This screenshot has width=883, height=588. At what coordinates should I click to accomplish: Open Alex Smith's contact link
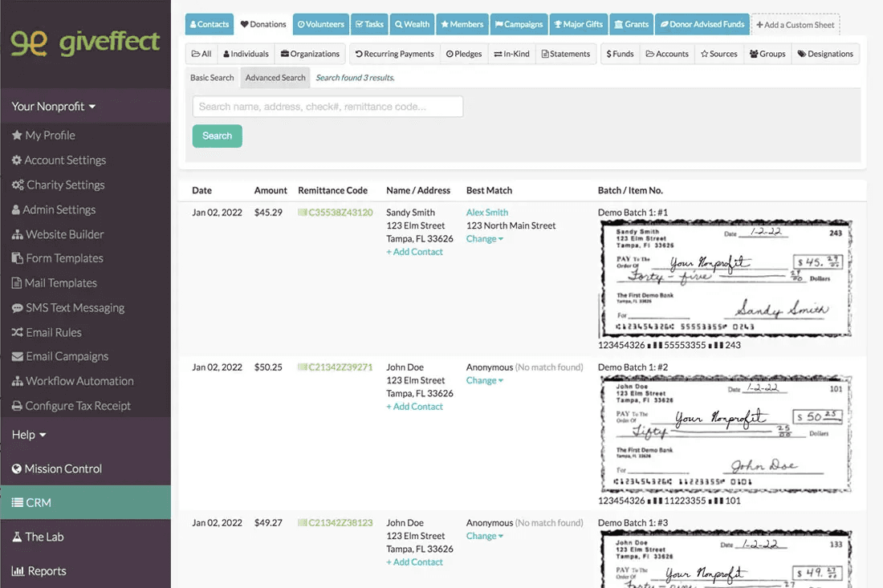point(486,212)
